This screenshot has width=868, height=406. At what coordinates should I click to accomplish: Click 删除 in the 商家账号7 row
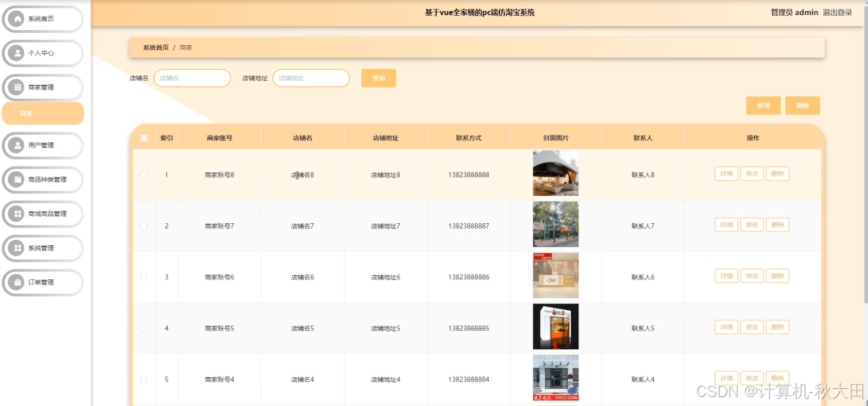coord(778,225)
